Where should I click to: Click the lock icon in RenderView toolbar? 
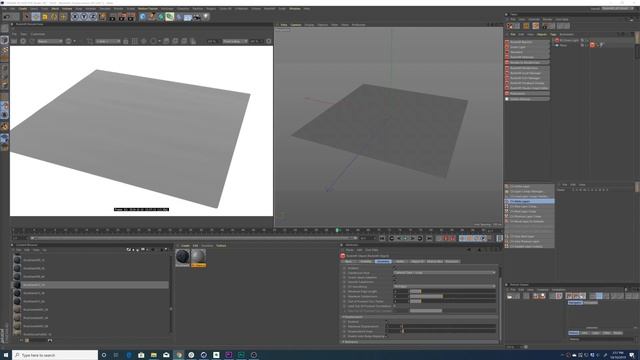pos(125,41)
